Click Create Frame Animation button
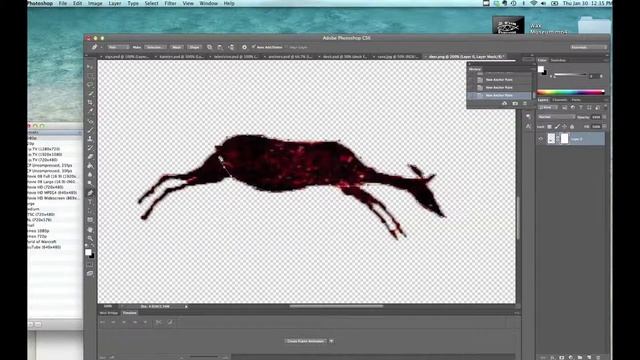This screenshot has width=640, height=360. point(305,341)
